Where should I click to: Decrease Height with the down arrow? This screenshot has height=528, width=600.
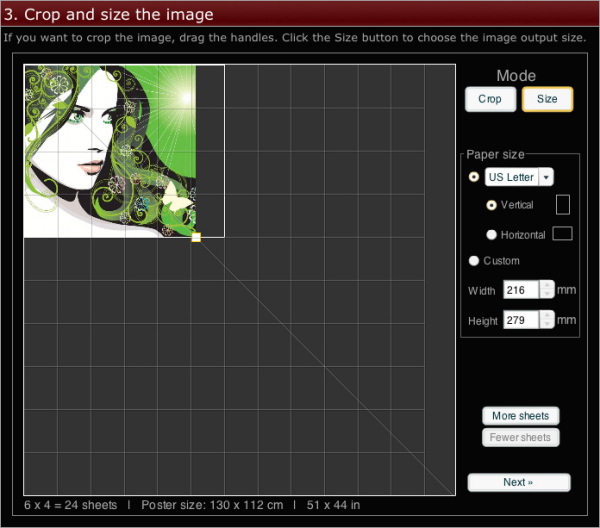tap(546, 325)
